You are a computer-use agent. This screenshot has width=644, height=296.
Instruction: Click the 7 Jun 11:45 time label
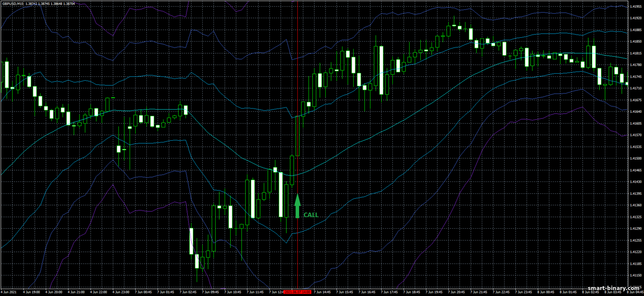click(255, 292)
